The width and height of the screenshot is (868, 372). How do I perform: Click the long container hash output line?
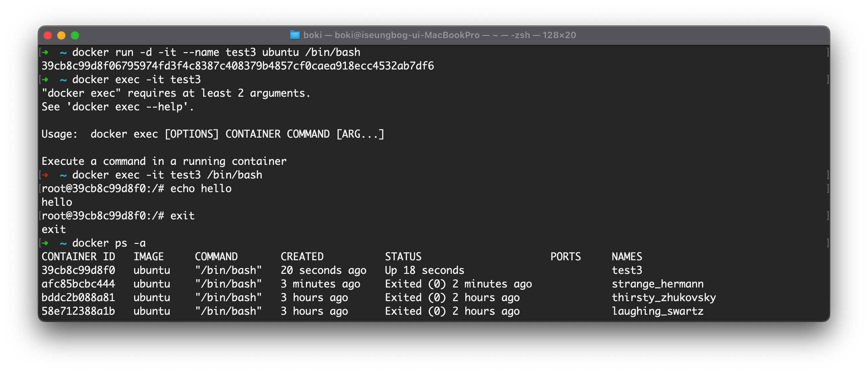click(237, 66)
